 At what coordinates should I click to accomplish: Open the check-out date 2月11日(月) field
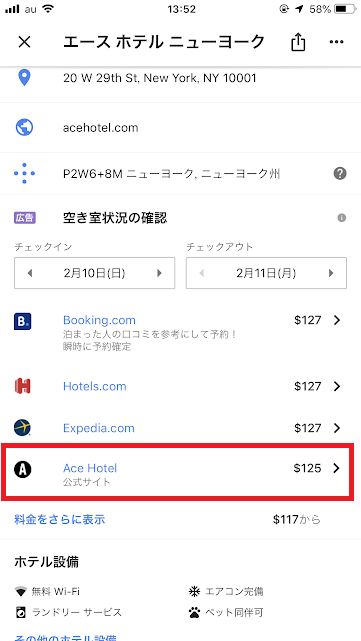[266, 273]
